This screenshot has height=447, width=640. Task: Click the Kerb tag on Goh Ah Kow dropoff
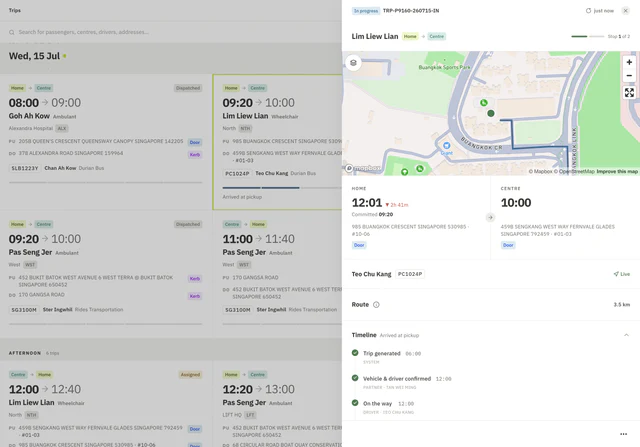(195, 154)
